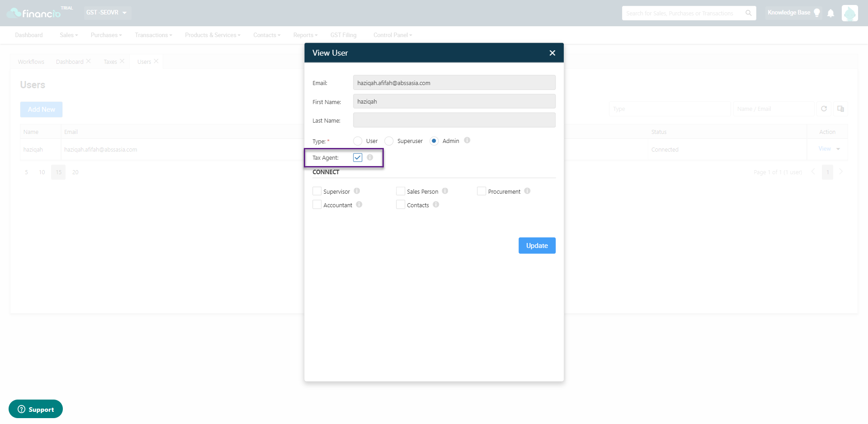Set page size to 5
This screenshot has width=868, height=424.
pyautogui.click(x=27, y=172)
